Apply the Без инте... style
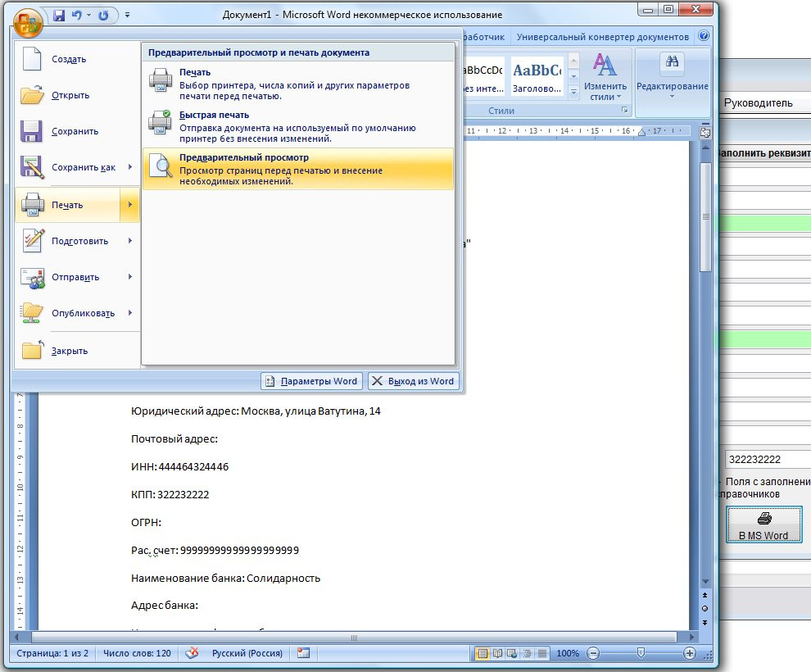This screenshot has height=672, width=811. pyautogui.click(x=483, y=75)
